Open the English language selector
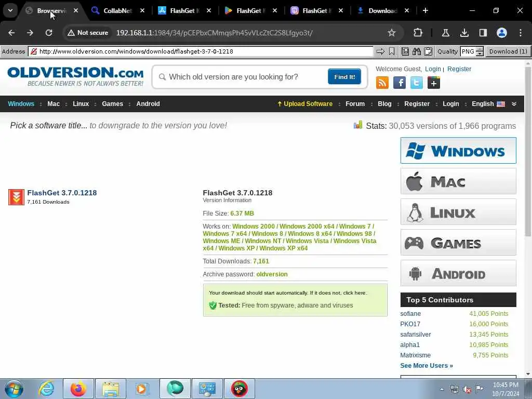The height and width of the screenshot is (399, 532). click(x=488, y=104)
